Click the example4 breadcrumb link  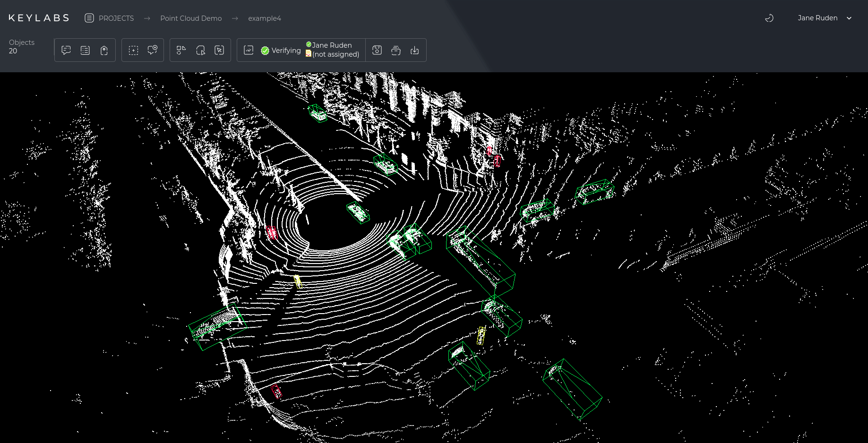(265, 18)
